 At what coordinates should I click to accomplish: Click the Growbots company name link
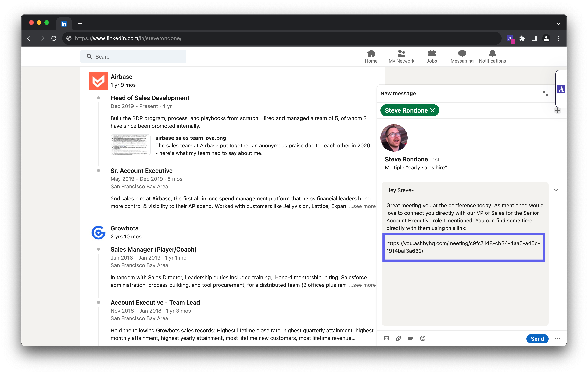point(124,228)
